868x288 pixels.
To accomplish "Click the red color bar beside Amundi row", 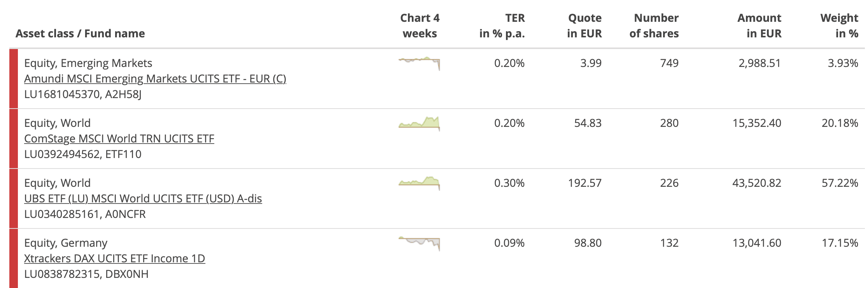I will [14, 79].
